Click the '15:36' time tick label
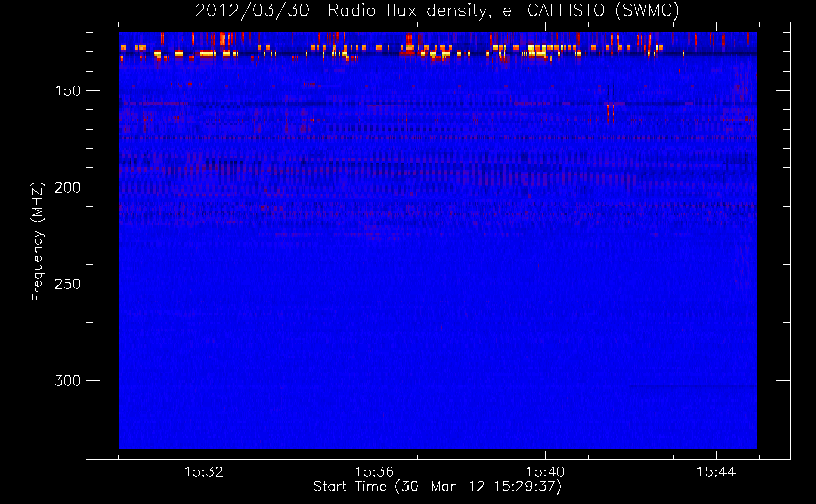The height and width of the screenshot is (504, 816). (x=374, y=472)
